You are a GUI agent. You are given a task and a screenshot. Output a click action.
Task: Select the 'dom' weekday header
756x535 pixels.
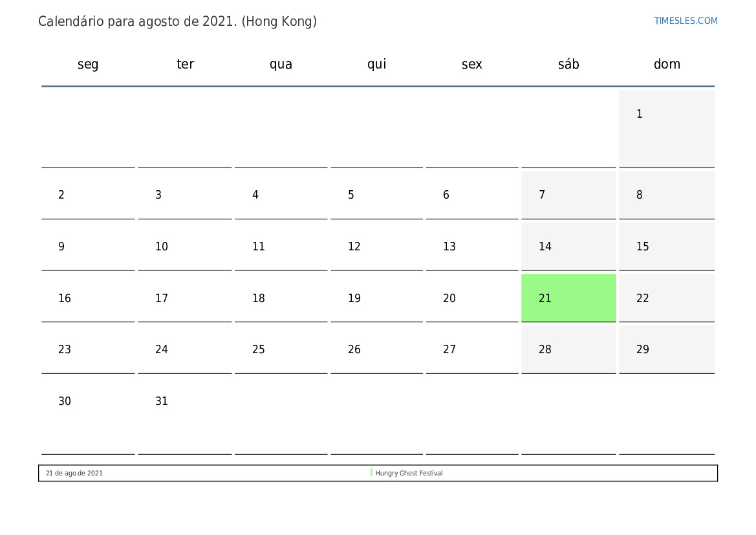pyautogui.click(x=667, y=63)
